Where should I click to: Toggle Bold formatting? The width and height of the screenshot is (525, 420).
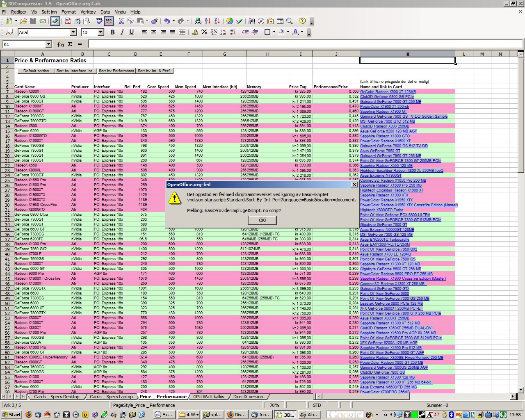click(x=113, y=32)
